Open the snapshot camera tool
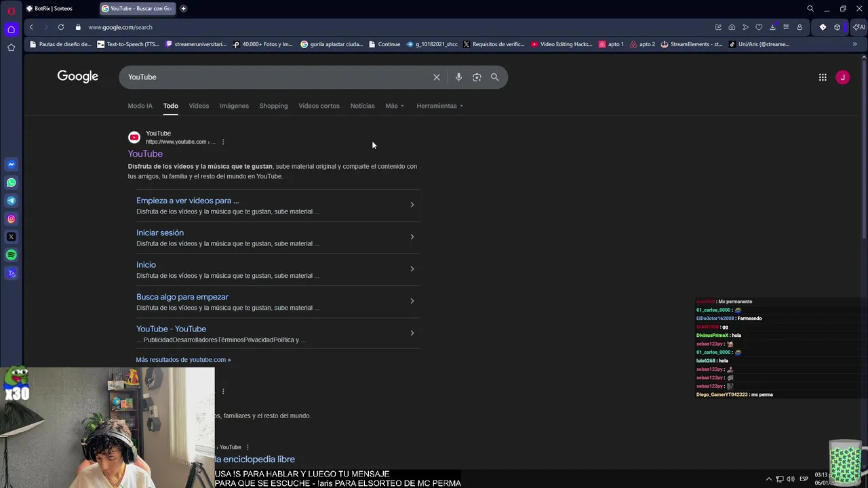868x488 pixels. [x=732, y=27]
